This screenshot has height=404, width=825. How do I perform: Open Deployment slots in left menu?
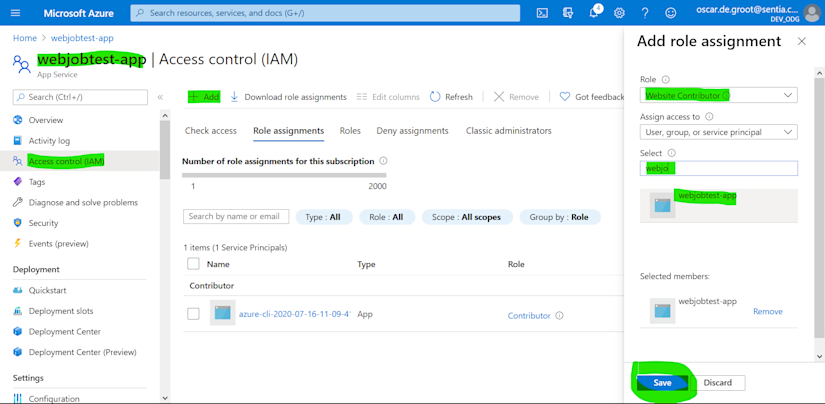click(x=61, y=311)
